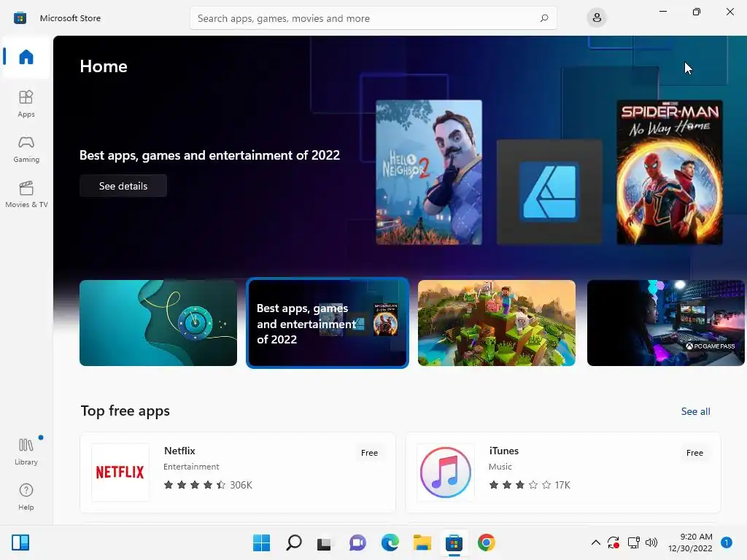
Task: Click the Entertainment category under Netflix
Action: (191, 467)
